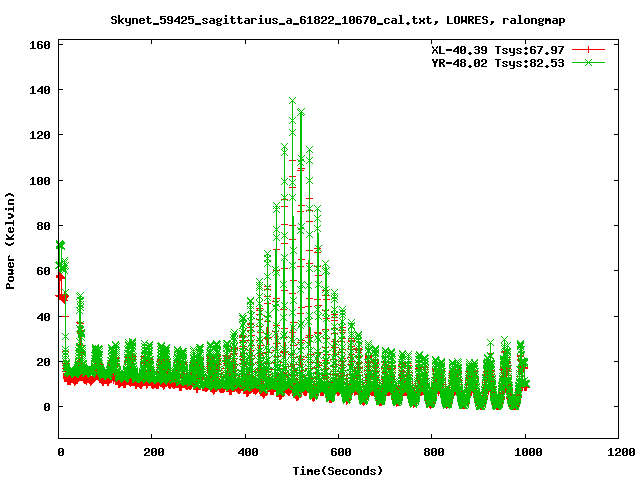
Task: Click the 1000 tick label on x-axis
Action: tap(528, 452)
